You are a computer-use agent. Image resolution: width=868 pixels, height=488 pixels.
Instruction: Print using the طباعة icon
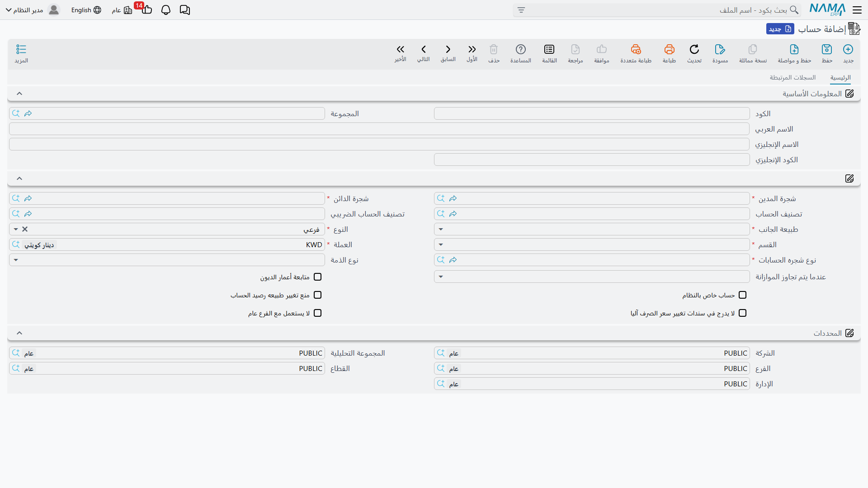click(x=670, y=49)
